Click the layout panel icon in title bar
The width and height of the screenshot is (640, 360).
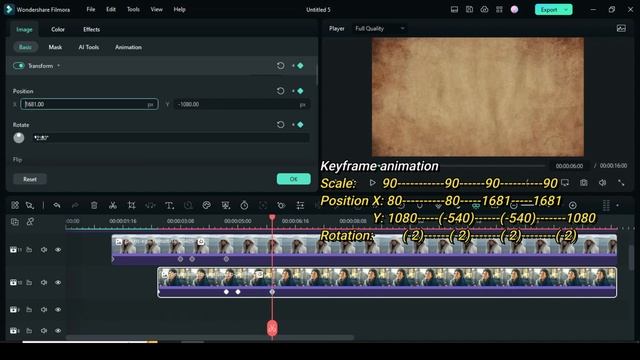pyautogui.click(x=454, y=9)
